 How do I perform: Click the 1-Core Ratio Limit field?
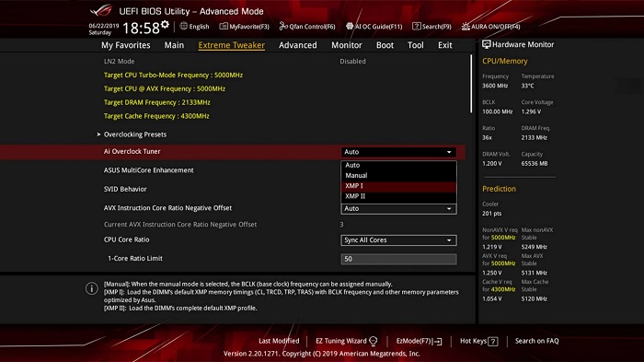pos(398,259)
